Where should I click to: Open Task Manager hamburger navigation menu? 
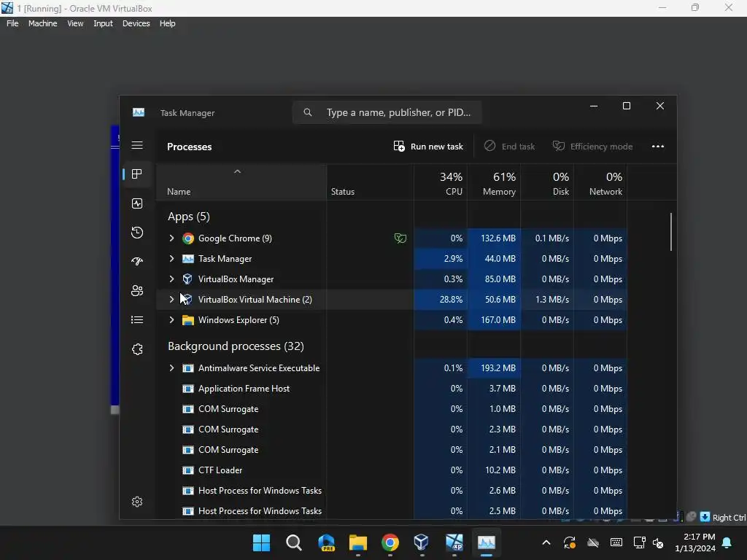point(137,145)
